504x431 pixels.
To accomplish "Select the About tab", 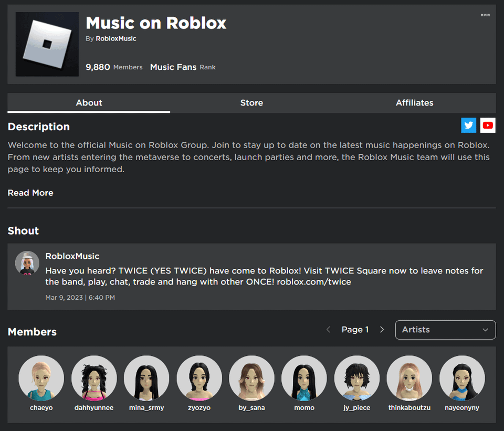I will tap(89, 103).
